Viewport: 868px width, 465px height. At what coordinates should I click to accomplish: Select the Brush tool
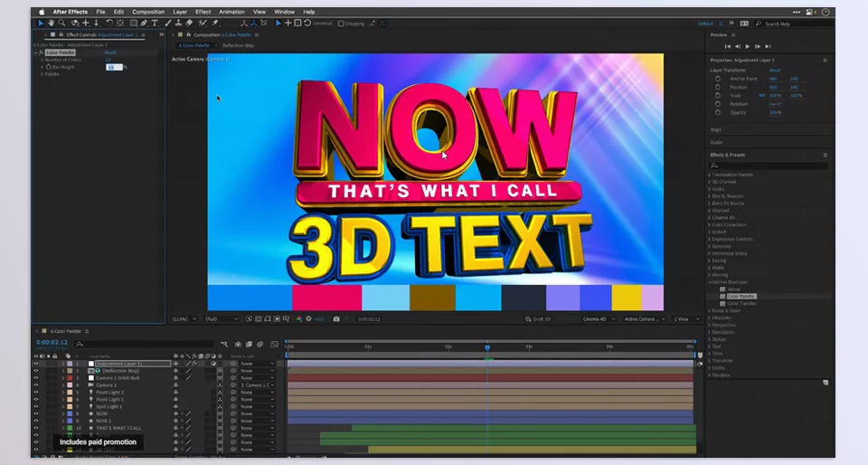tap(168, 24)
